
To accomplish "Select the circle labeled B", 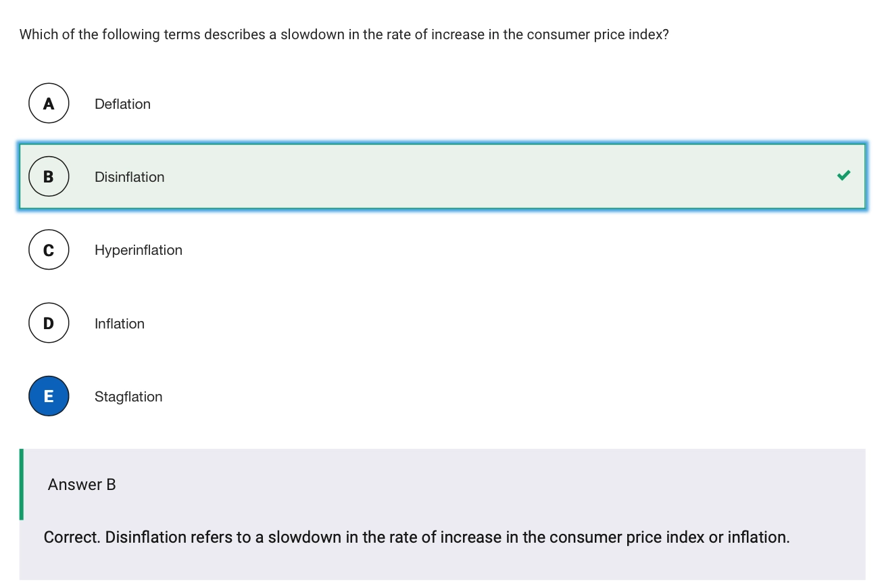I will [x=49, y=176].
